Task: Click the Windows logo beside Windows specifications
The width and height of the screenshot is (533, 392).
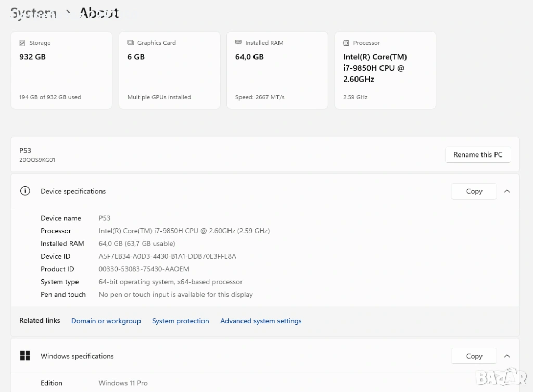Action: tap(25, 356)
